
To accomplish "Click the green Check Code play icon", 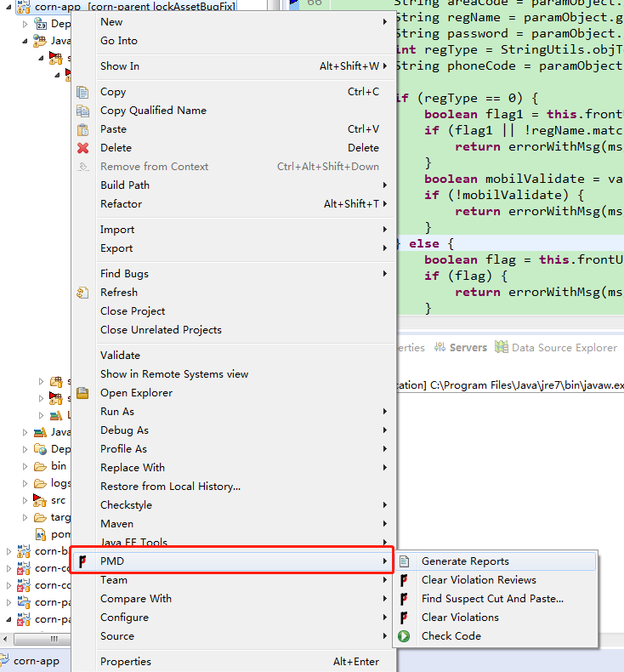I will (x=404, y=636).
